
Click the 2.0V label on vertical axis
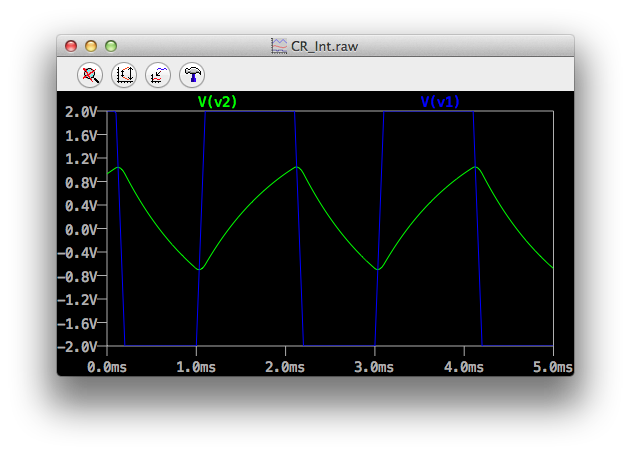coord(81,111)
